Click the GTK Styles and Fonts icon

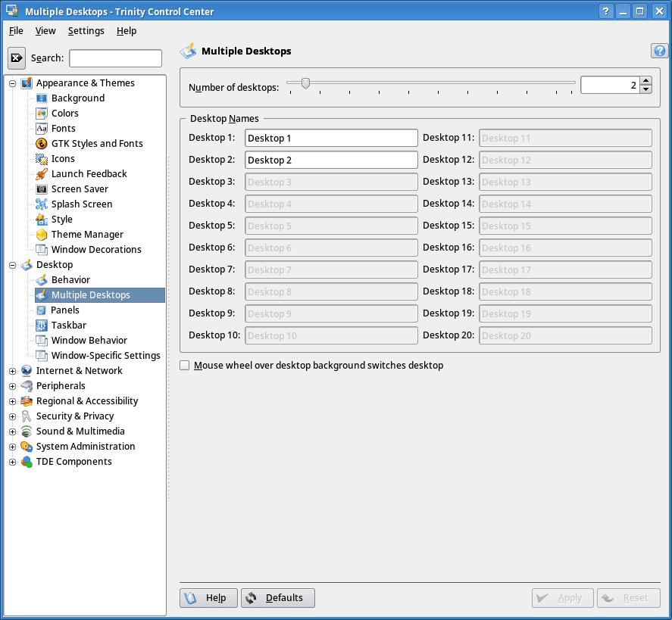coord(42,144)
